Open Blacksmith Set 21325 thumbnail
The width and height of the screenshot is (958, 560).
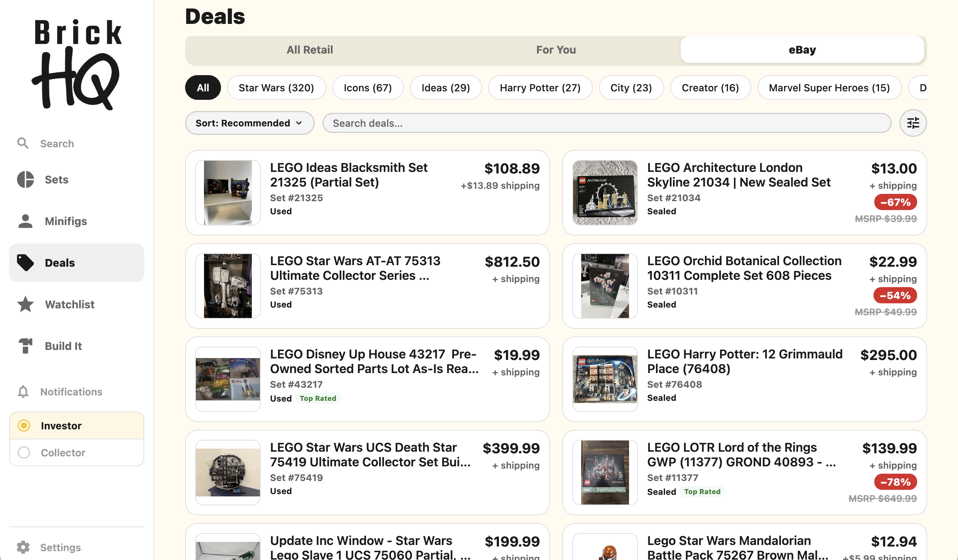click(x=228, y=193)
